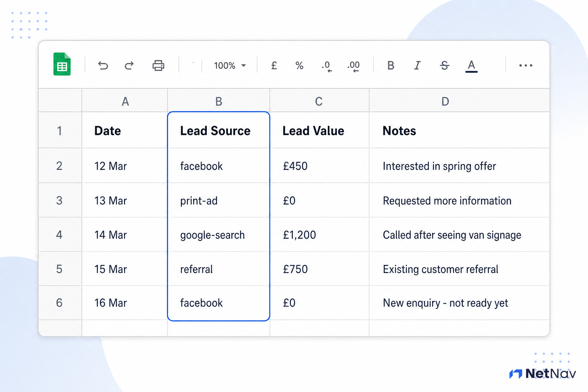Viewport: 588px width, 392px height.
Task: Select the facebook cell in row 6
Action: coord(219,303)
